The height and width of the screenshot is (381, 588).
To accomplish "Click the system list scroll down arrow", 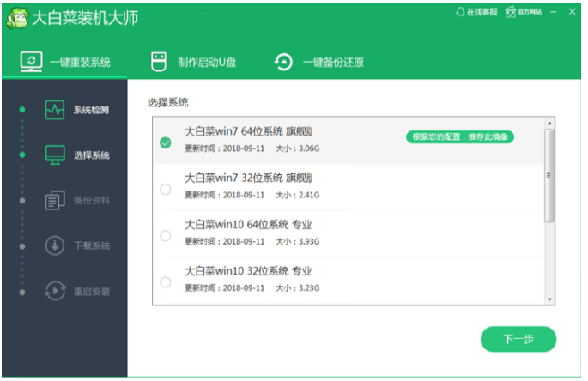I will pyautogui.click(x=549, y=299).
